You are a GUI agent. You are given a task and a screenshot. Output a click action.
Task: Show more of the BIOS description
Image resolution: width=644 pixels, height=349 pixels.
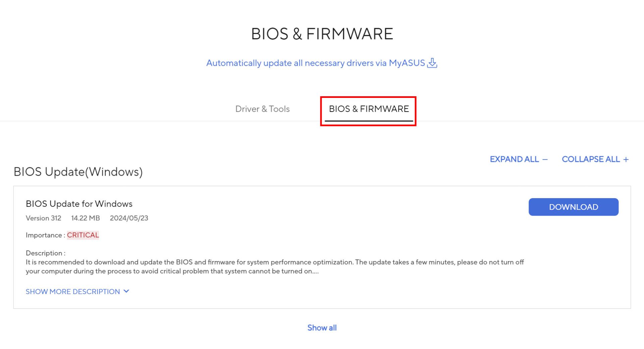click(73, 292)
